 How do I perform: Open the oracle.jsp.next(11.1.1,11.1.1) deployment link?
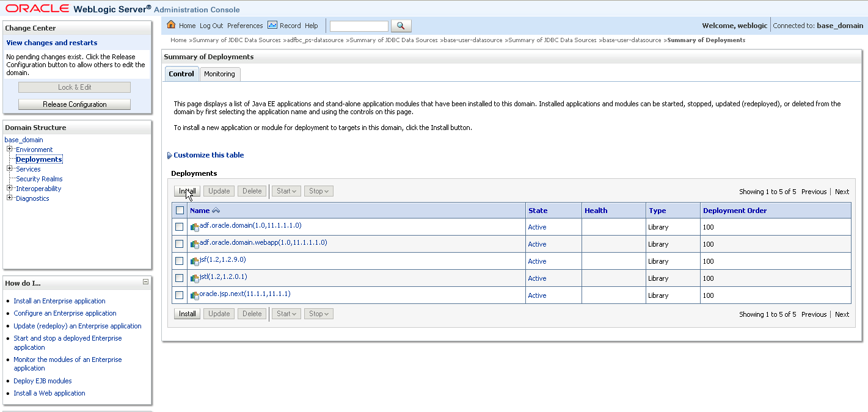pos(245,294)
